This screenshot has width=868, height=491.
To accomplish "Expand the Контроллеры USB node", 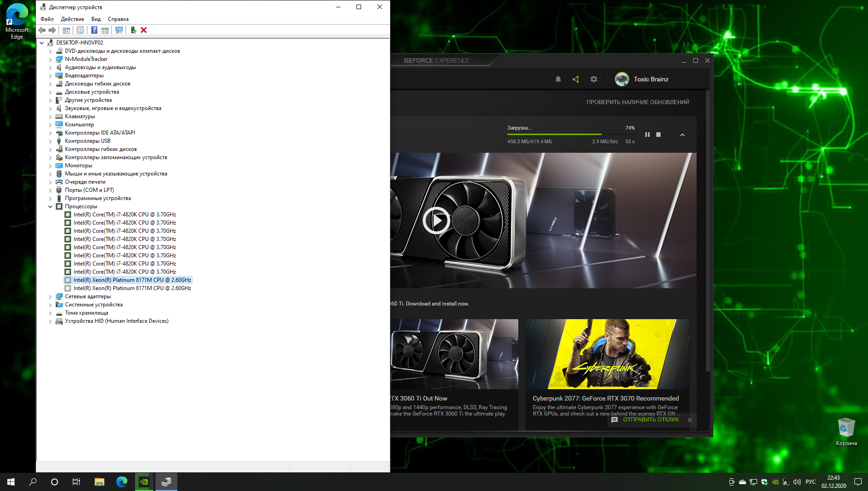I will click(x=50, y=141).
